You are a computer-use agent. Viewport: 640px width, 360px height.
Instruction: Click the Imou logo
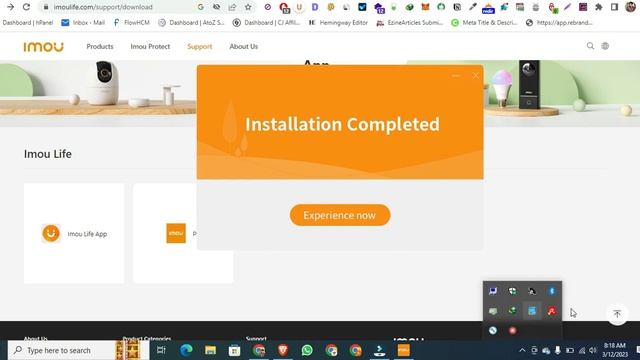pyautogui.click(x=44, y=47)
